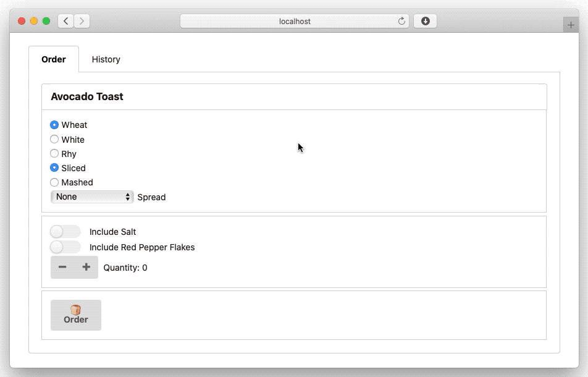588x377 pixels.
Task: Choose the Rhy bread option
Action: click(54, 153)
